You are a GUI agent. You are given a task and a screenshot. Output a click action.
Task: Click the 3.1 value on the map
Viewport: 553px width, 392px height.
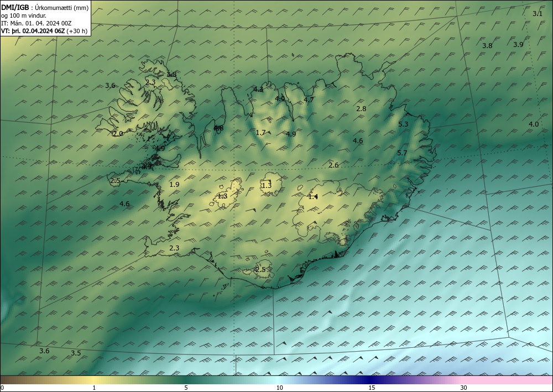click(x=538, y=14)
